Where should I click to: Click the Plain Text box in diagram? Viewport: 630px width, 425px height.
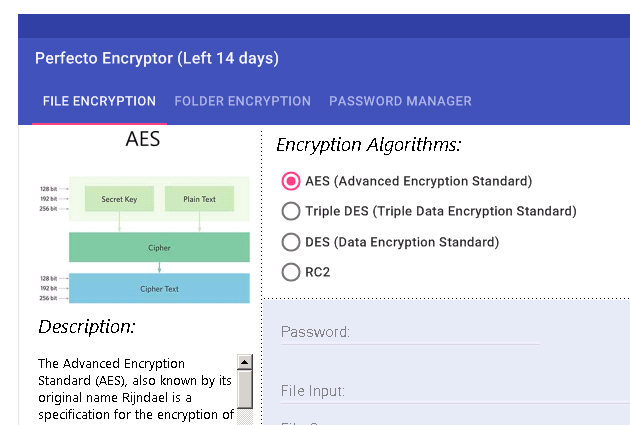click(x=199, y=199)
